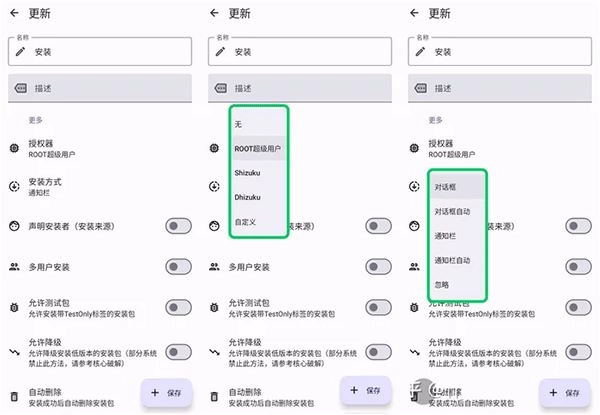Click the 授权器 globe icon in the right screen
Screen dimensions: 600x415
click(x=414, y=148)
